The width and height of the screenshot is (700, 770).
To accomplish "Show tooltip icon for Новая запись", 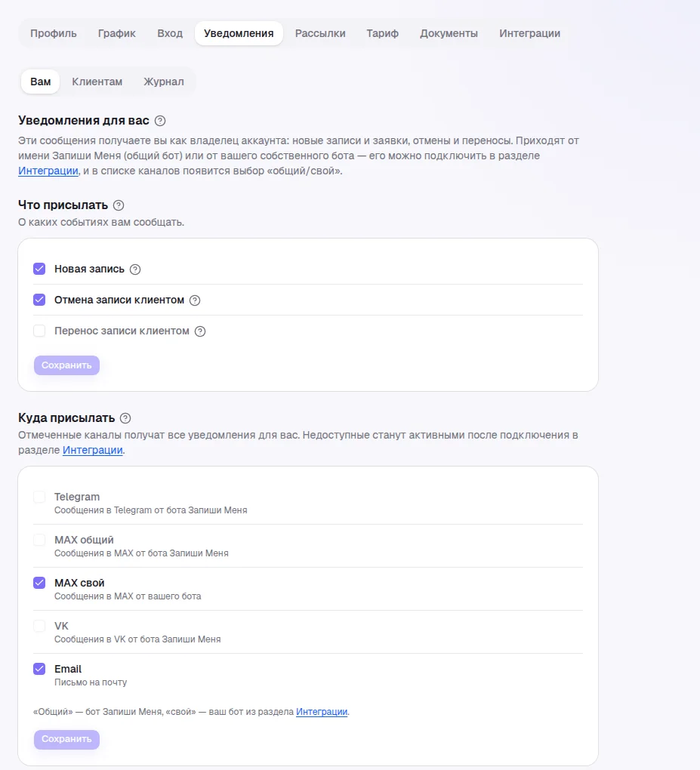I will click(x=135, y=269).
